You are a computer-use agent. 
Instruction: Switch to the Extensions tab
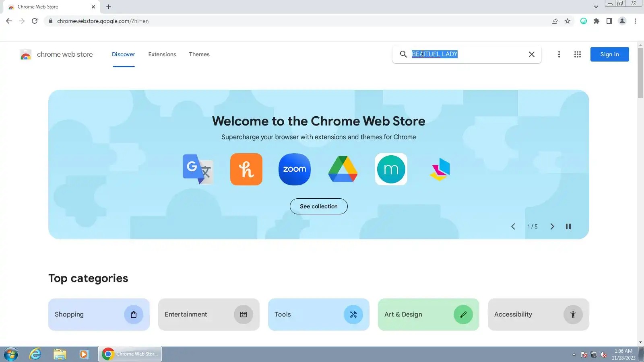coord(162,54)
